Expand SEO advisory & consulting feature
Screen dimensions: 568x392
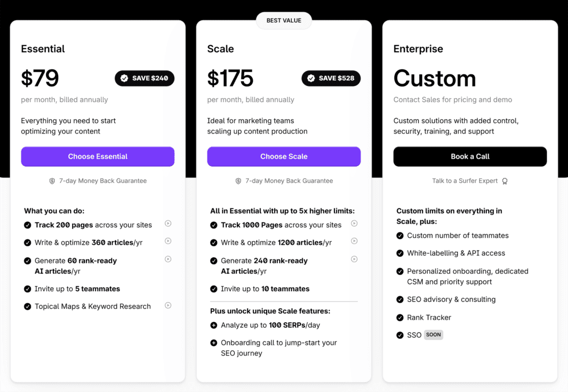(400, 299)
